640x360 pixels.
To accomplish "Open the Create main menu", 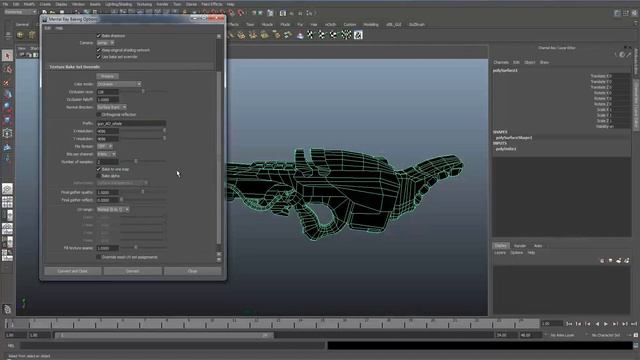I will (x=45, y=4).
